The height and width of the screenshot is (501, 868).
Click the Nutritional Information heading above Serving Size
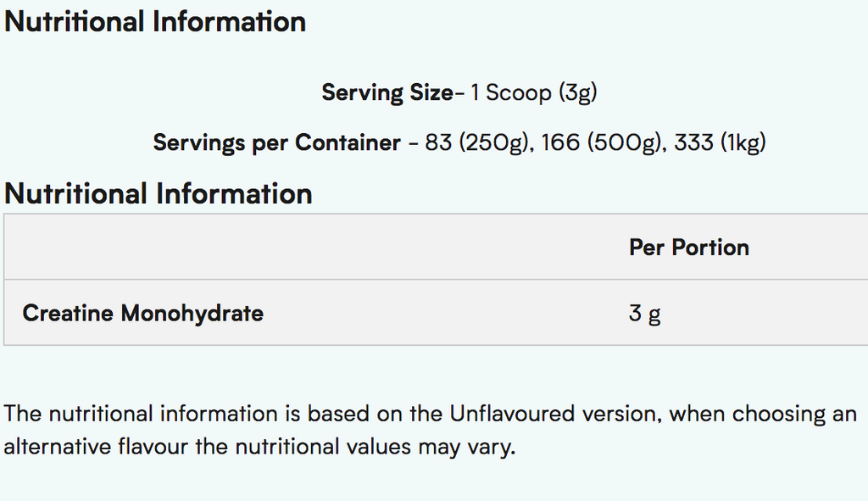(155, 21)
